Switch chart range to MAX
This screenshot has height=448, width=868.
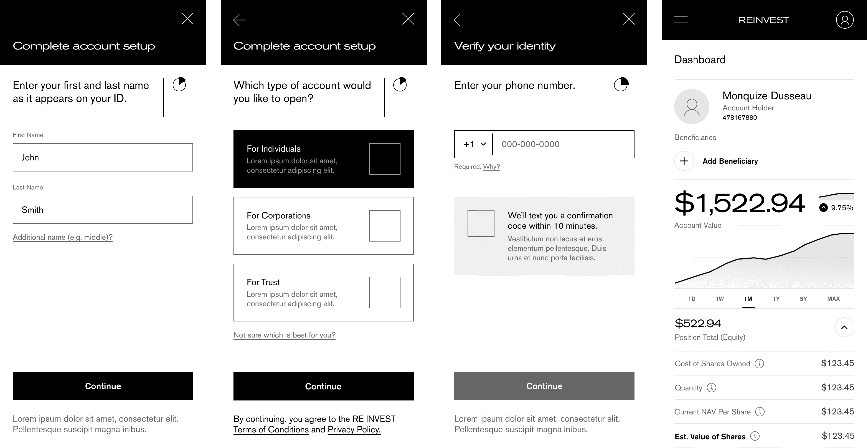tap(833, 299)
